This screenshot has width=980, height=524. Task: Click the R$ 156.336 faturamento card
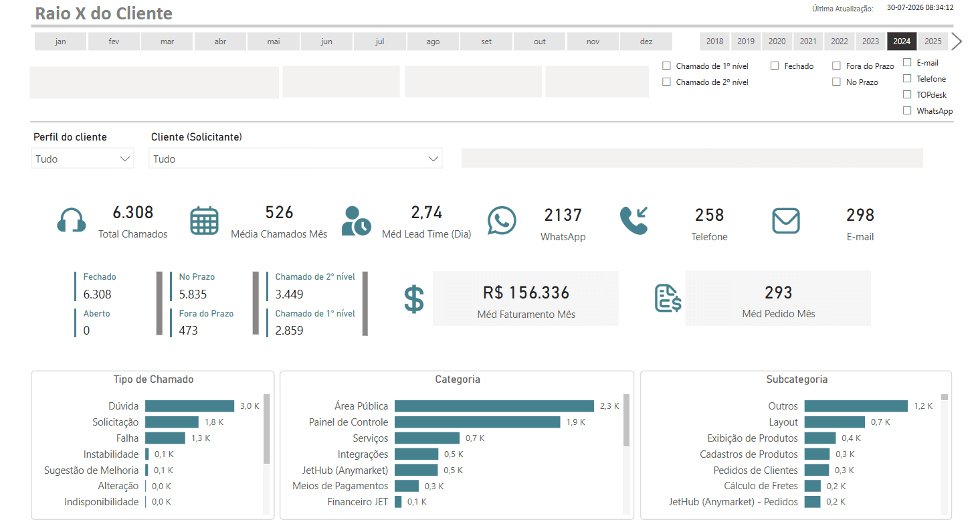point(526,298)
